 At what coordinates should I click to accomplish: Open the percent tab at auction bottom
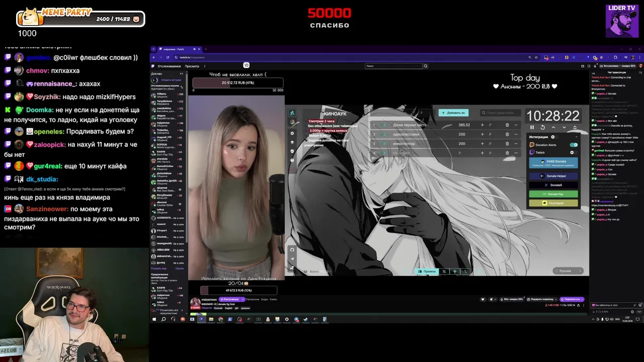point(444,271)
